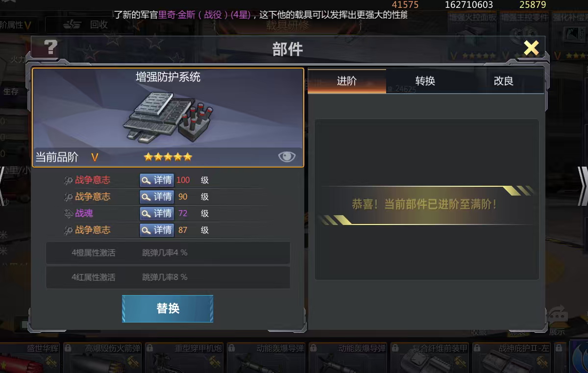Open help via question mark icon
This screenshot has width=588, height=373.
click(x=50, y=47)
